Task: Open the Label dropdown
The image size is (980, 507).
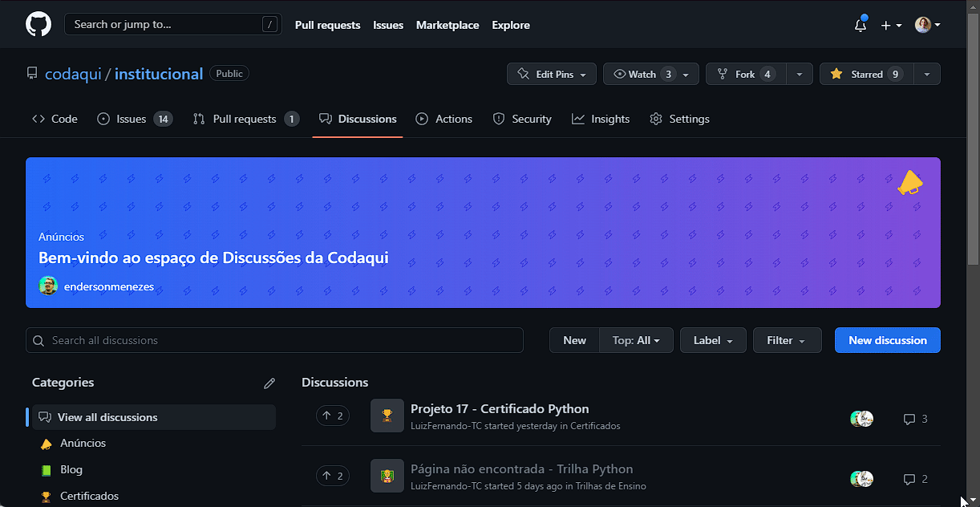Action: point(713,340)
